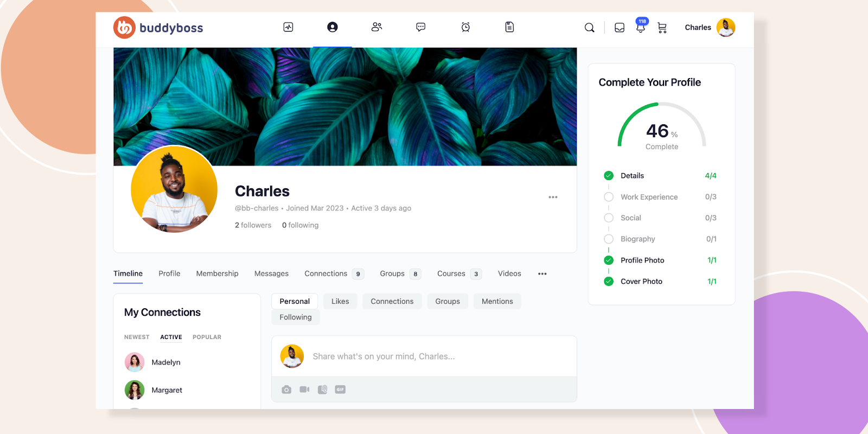This screenshot has height=434, width=868.
Task: Click Charles avatar in header
Action: (726, 27)
